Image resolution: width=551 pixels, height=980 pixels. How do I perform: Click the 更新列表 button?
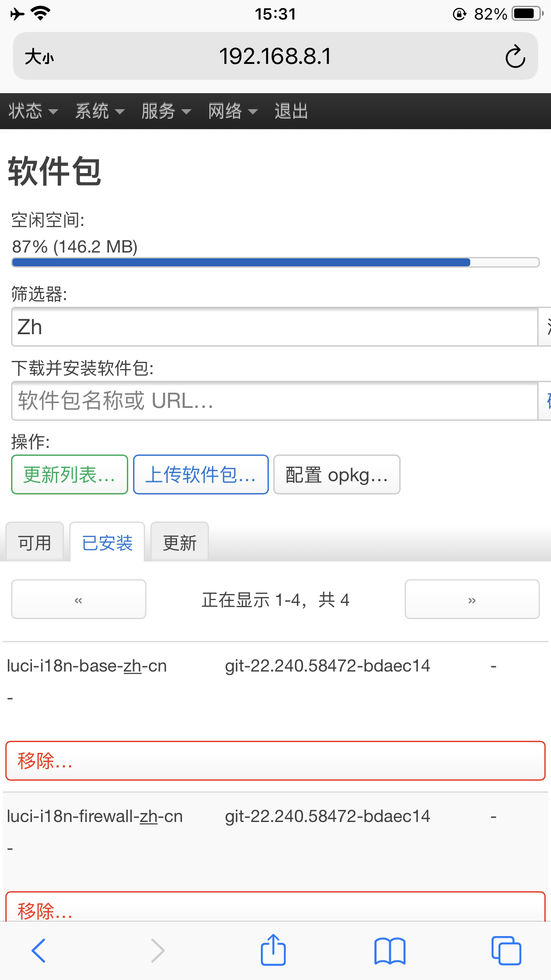pyautogui.click(x=69, y=474)
